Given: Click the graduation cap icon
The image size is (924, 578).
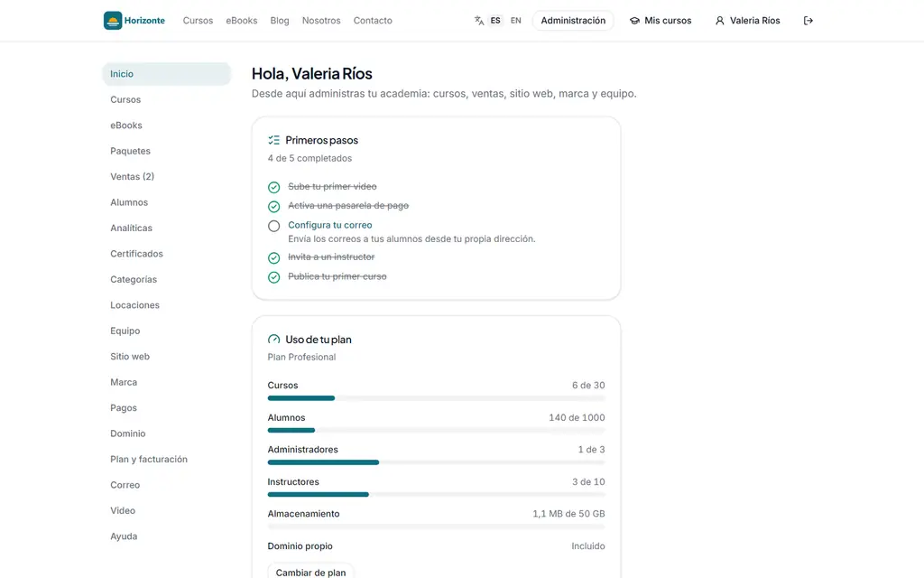Looking at the screenshot, I should [x=634, y=21].
